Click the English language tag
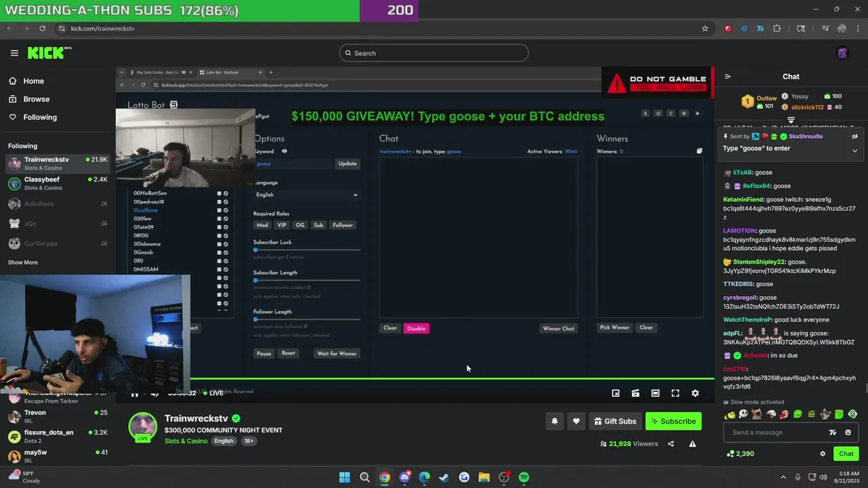Viewport: 868px width, 488px height. click(x=224, y=441)
